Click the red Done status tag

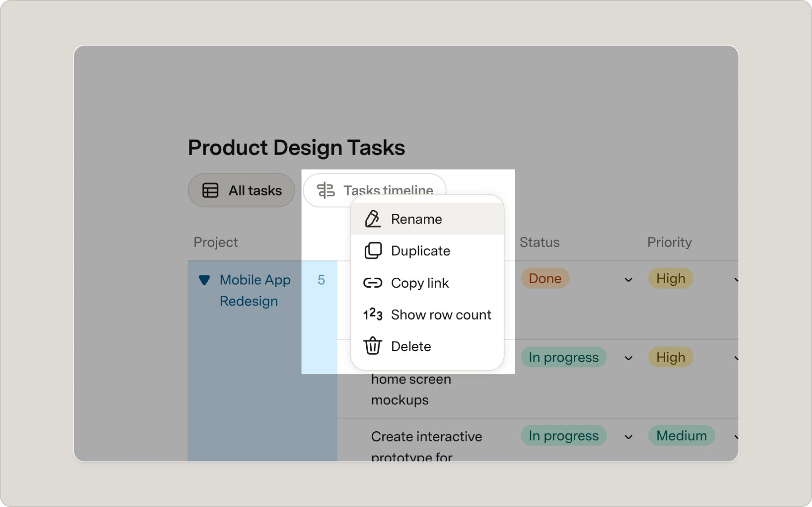pos(545,279)
